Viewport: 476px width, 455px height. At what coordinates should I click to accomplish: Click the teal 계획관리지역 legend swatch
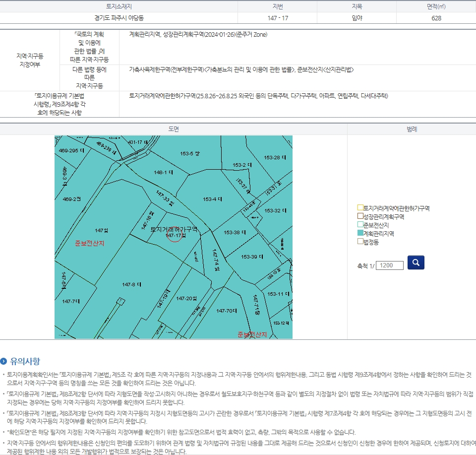click(360, 233)
